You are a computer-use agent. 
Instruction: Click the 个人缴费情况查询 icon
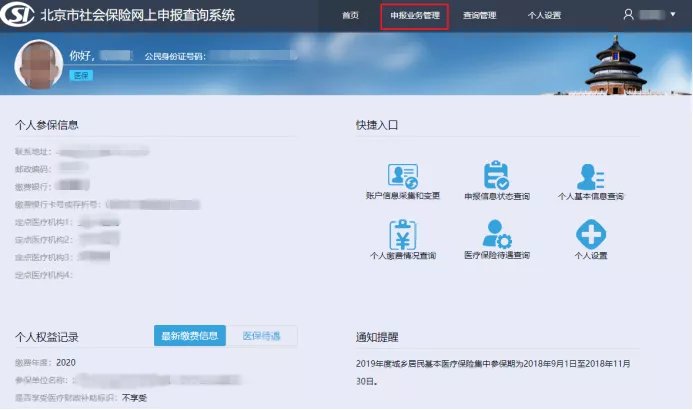tap(402, 234)
